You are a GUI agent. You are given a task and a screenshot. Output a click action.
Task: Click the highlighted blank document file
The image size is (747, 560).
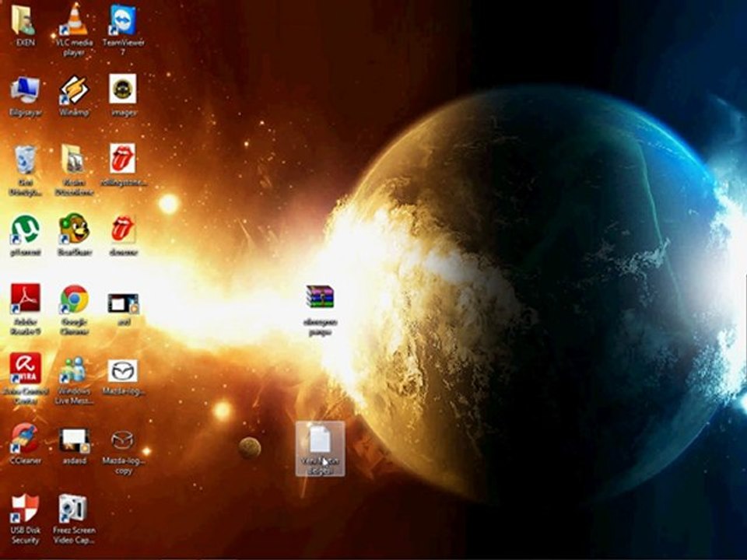320,449
